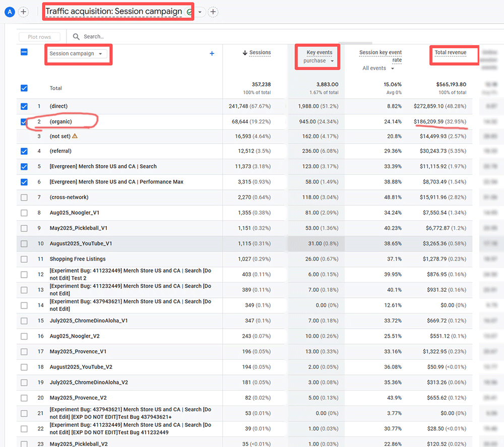The height and width of the screenshot is (447, 504).
Task: Add secondary dimension with blue plus icon
Action: 212,53
